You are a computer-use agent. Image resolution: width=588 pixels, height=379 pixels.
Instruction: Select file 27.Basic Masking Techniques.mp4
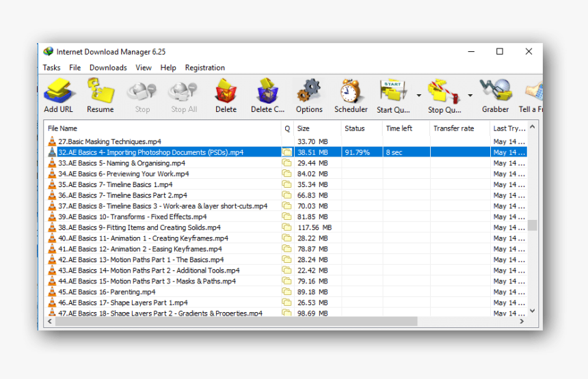(109, 141)
